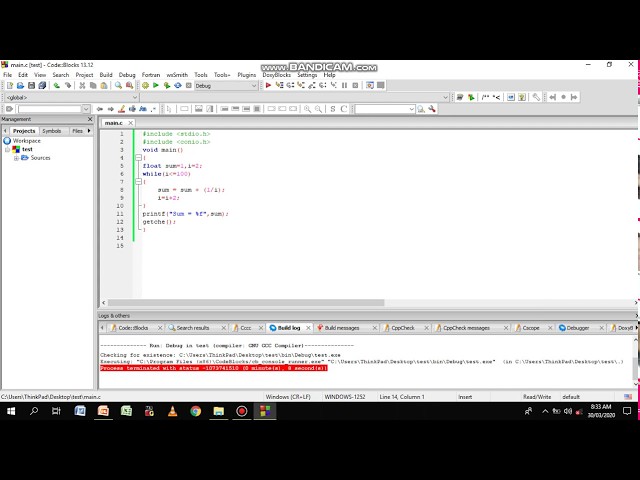Viewport: 640px width, 480px height.
Task: Open the Build menu
Action: tap(106, 75)
